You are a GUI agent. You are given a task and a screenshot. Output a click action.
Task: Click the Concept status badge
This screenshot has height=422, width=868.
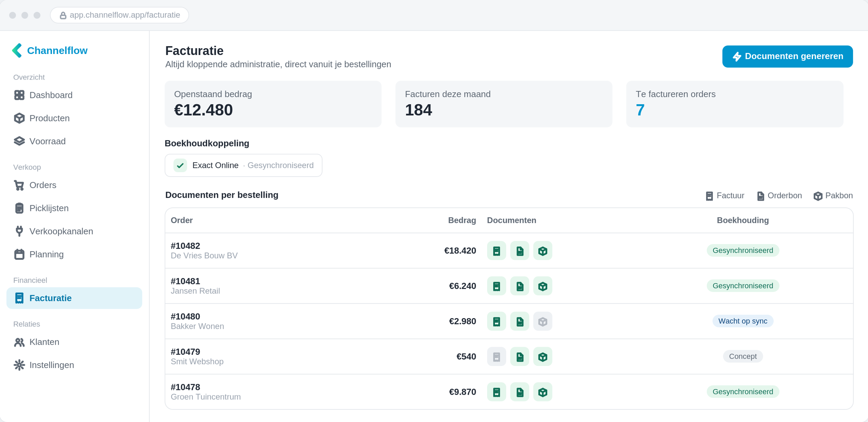point(743,356)
